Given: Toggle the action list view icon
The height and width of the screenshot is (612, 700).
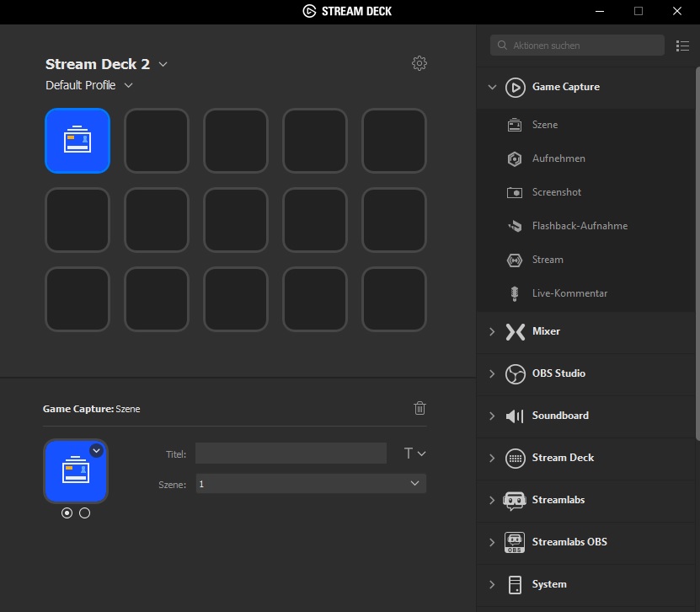Looking at the screenshot, I should click(x=682, y=46).
